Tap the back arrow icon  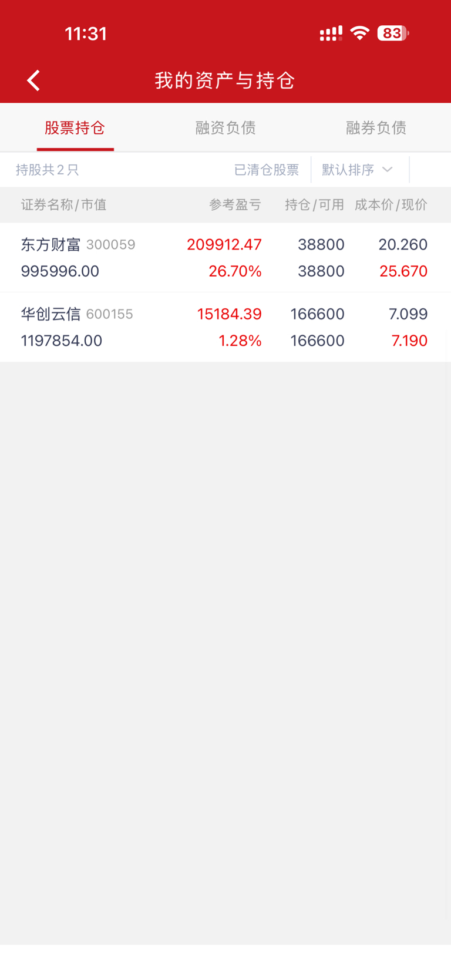(33, 80)
